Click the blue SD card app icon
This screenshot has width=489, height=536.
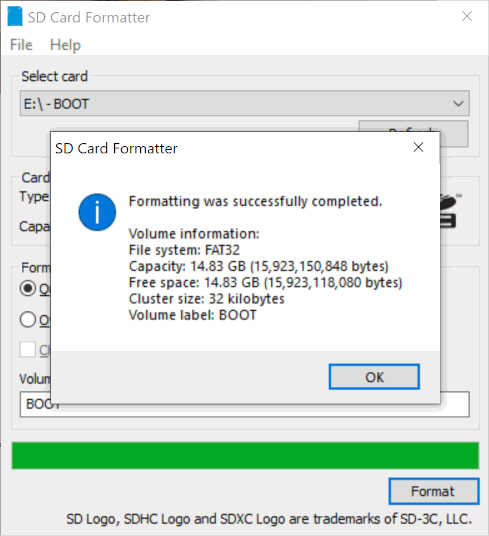click(15, 16)
